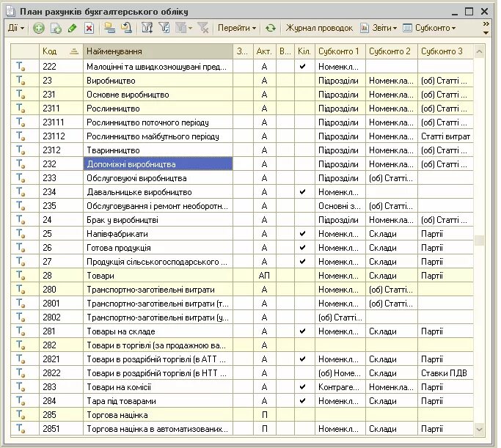Click the Субконто 1 column header

pyautogui.click(x=340, y=51)
